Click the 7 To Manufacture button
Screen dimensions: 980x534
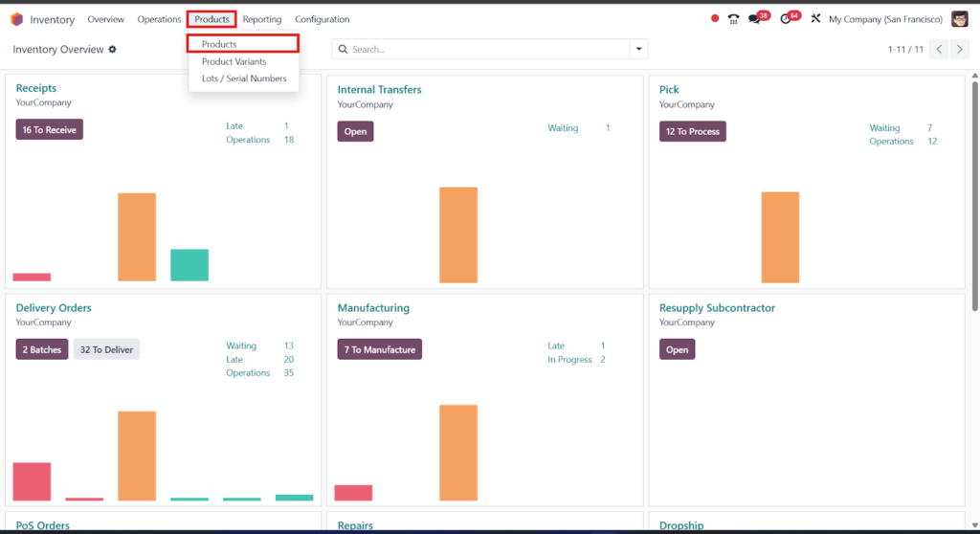click(x=379, y=349)
